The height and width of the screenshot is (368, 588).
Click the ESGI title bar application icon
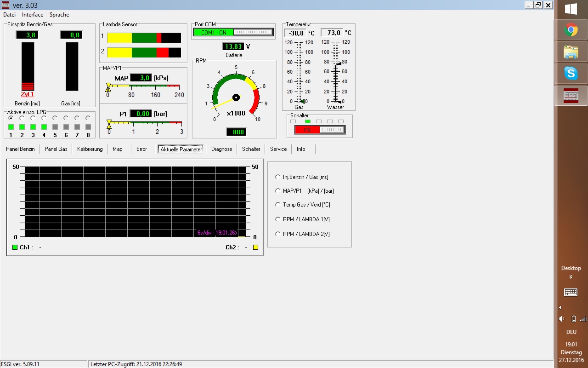(5, 5)
